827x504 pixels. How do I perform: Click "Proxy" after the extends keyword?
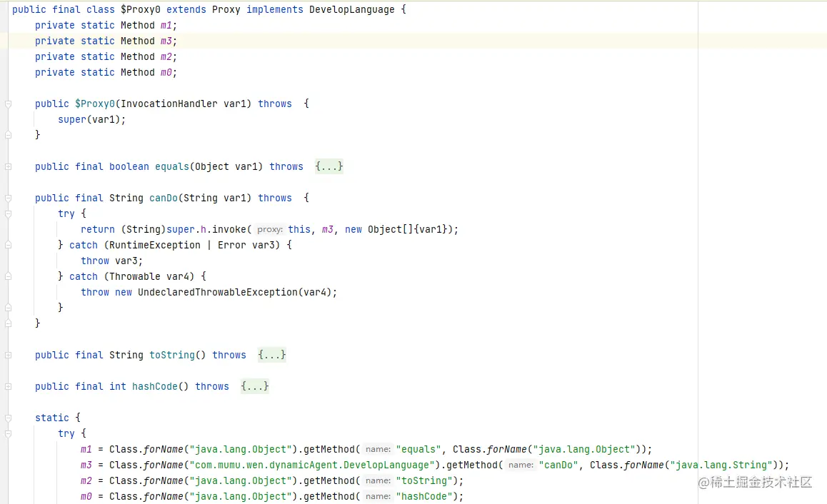click(x=226, y=9)
